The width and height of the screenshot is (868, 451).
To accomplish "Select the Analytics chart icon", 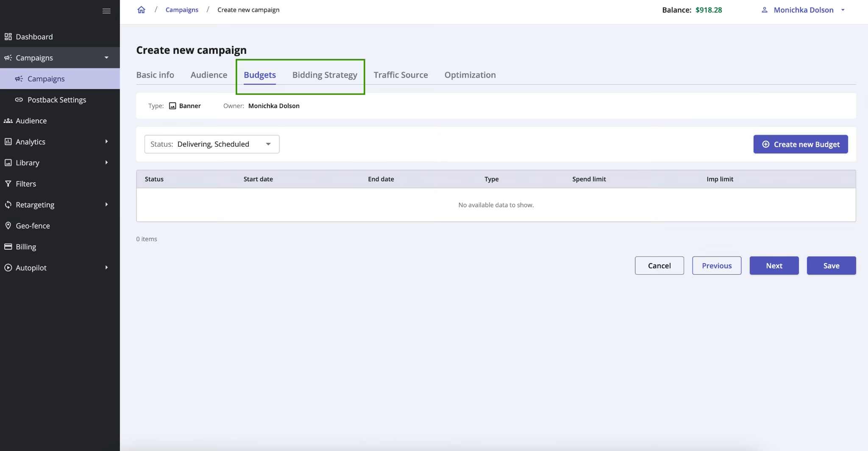I will click(8, 142).
